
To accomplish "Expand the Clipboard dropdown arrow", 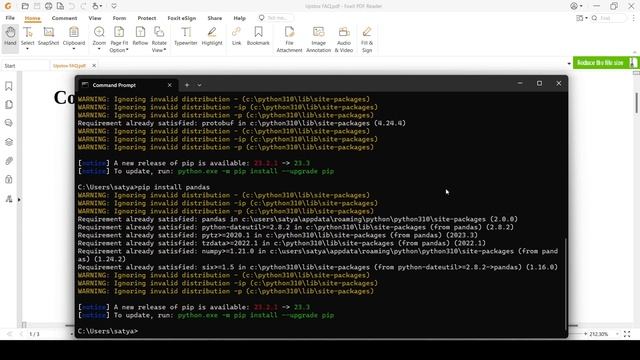I will point(73,49).
